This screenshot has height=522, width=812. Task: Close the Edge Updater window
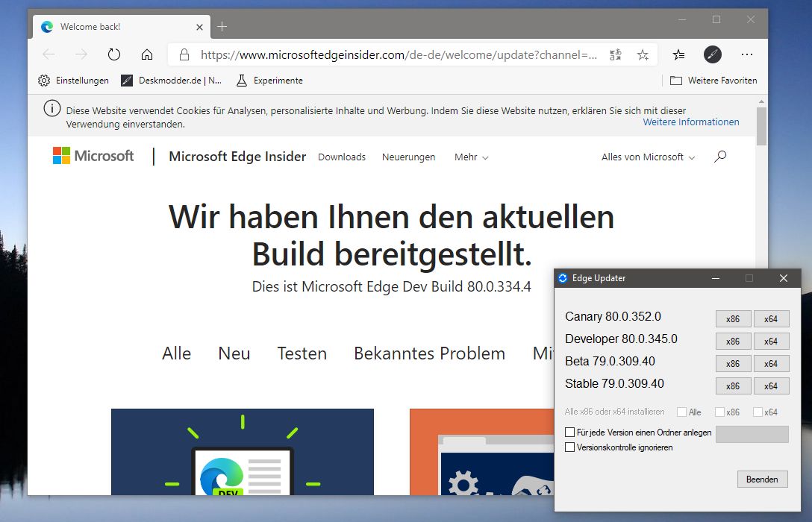pyautogui.click(x=784, y=278)
